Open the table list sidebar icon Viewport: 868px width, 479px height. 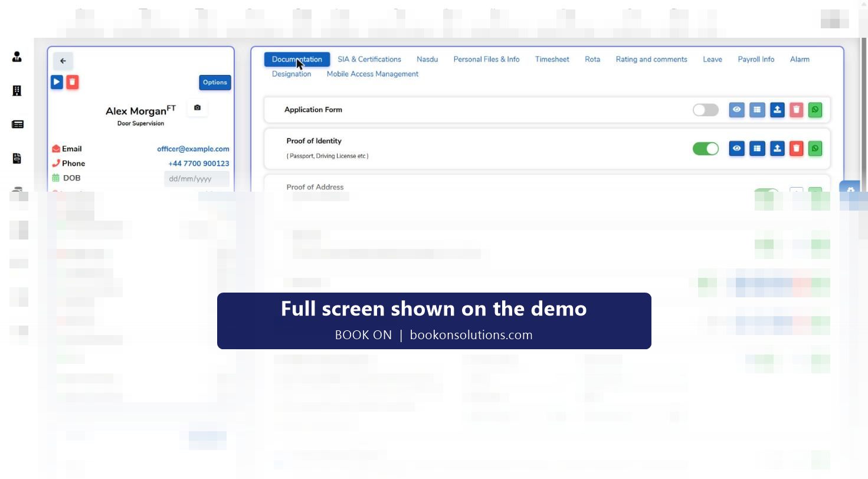pos(17,124)
